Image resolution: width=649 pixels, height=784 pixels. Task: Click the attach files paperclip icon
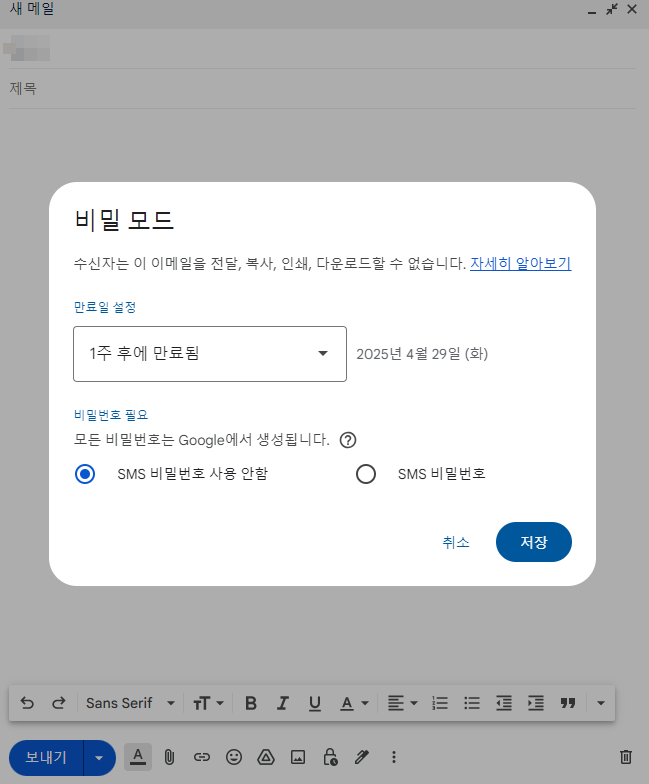pos(170,757)
